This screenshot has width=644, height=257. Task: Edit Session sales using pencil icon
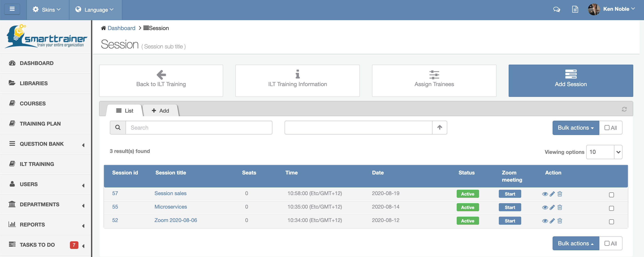pos(552,194)
